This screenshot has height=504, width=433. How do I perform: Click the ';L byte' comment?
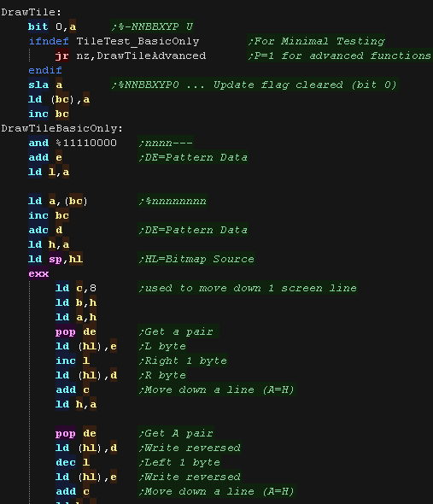162,346
